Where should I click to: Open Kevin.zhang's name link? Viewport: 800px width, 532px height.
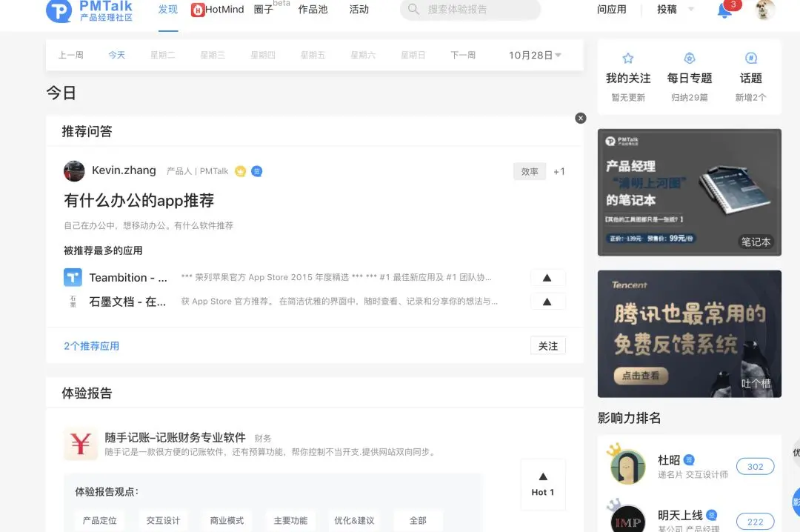point(124,170)
